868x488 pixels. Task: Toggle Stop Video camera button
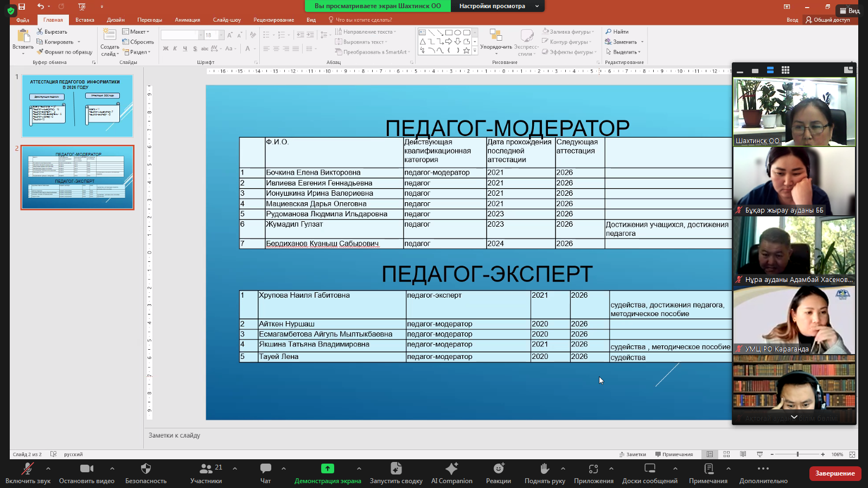coord(87,469)
